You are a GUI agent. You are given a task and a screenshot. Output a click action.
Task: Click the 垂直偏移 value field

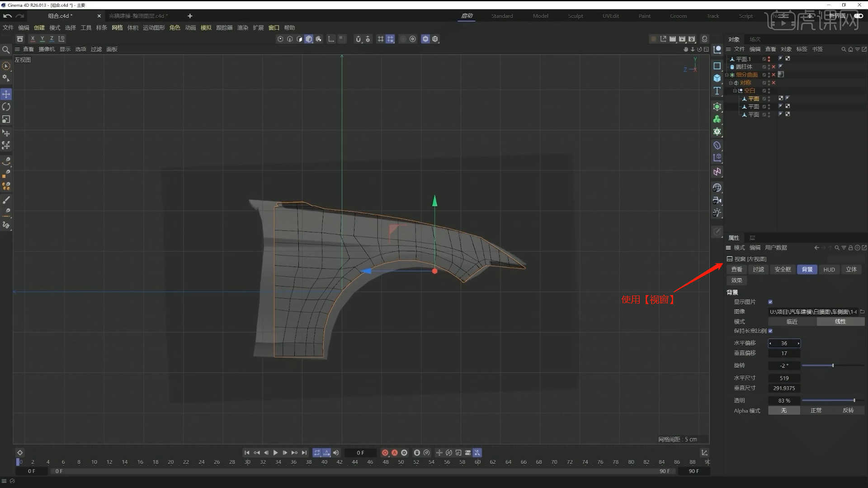[x=784, y=353]
